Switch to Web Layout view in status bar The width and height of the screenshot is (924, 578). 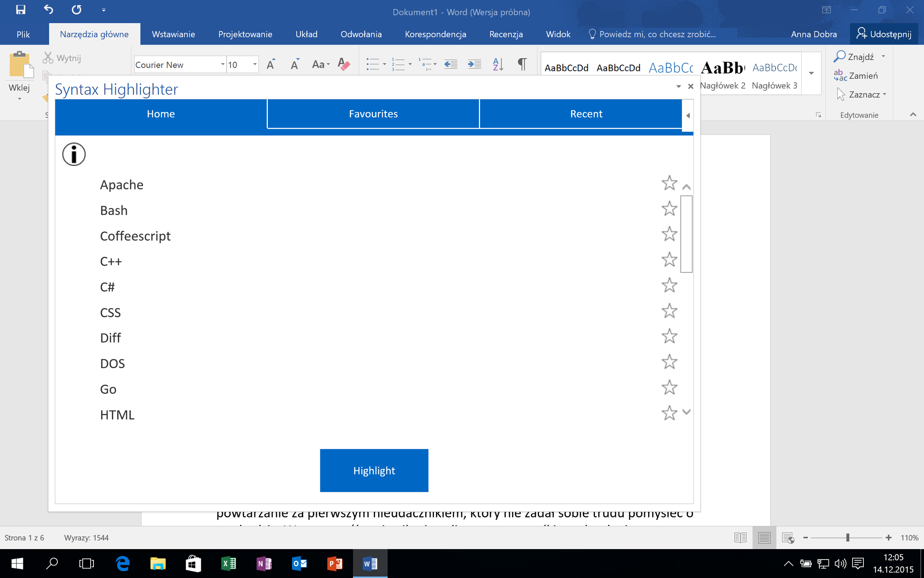point(788,537)
